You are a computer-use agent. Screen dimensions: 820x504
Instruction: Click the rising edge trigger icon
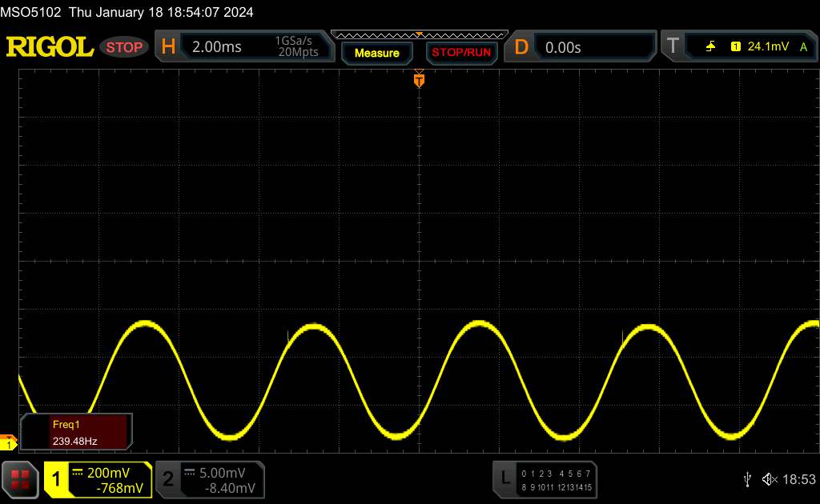710,46
